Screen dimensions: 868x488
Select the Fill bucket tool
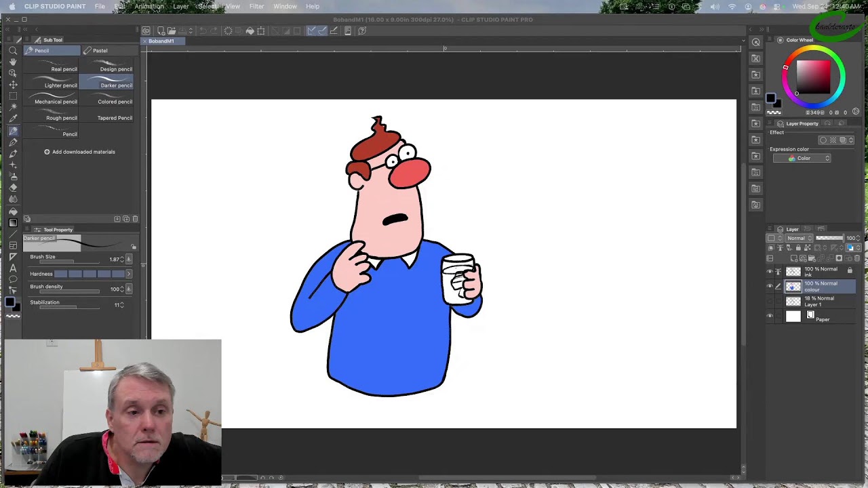pyautogui.click(x=13, y=211)
